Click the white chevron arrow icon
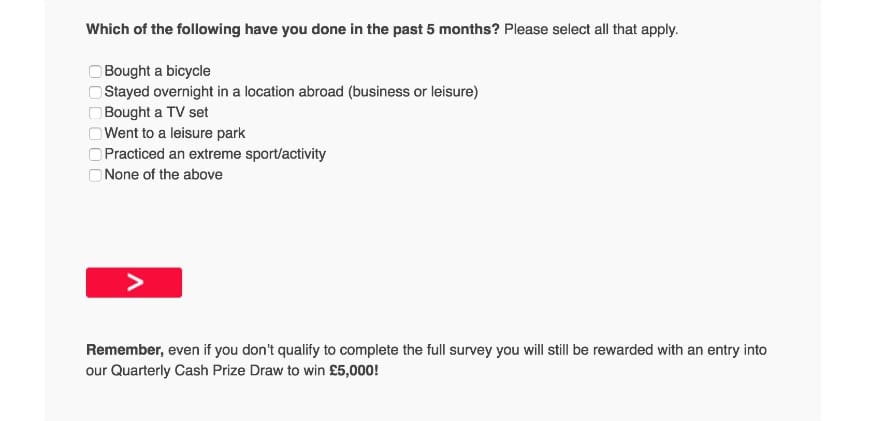The image size is (870, 421). (135, 282)
